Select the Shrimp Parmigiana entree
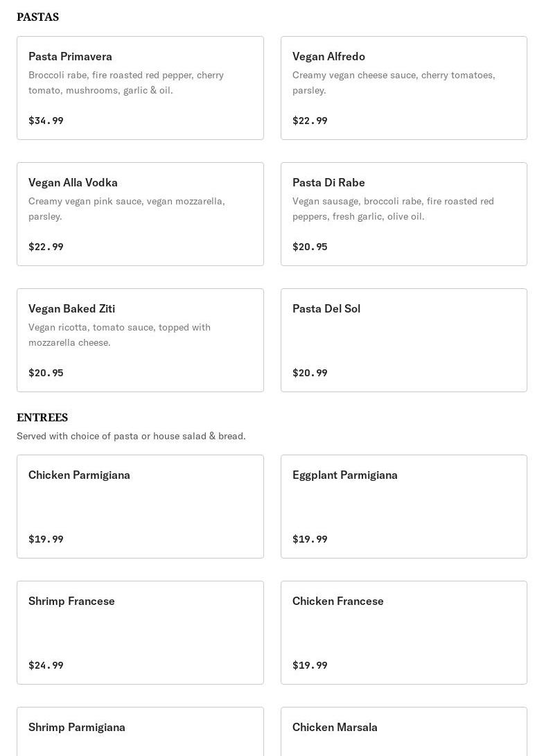544x756 pixels. pos(140,731)
